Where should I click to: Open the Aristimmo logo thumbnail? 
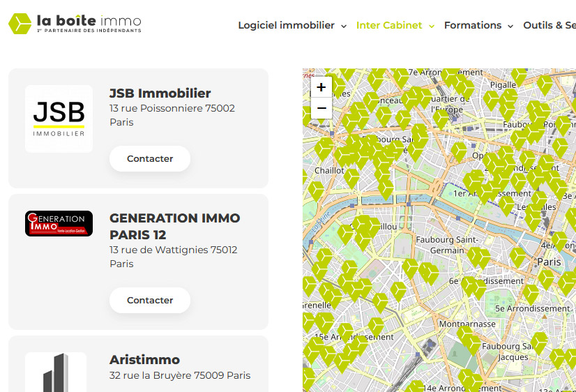point(56,372)
